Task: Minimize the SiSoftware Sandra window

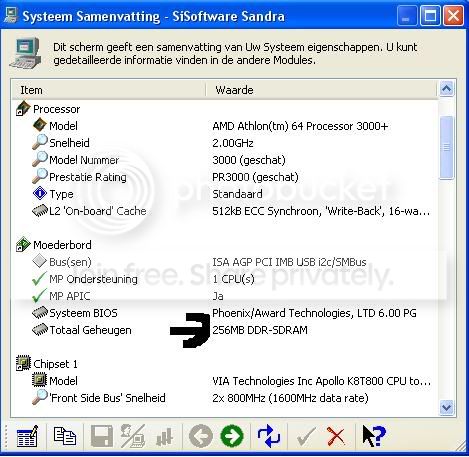Action: pos(407,15)
